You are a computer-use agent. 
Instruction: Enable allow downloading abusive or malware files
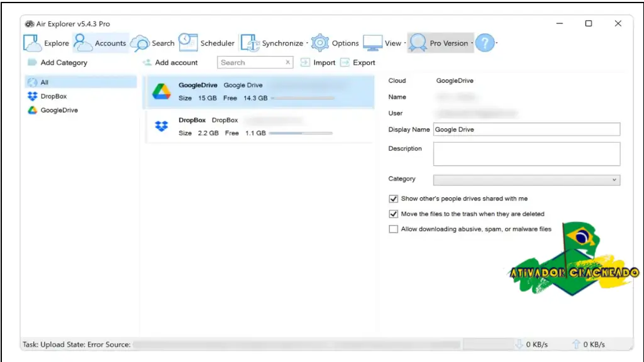click(393, 229)
